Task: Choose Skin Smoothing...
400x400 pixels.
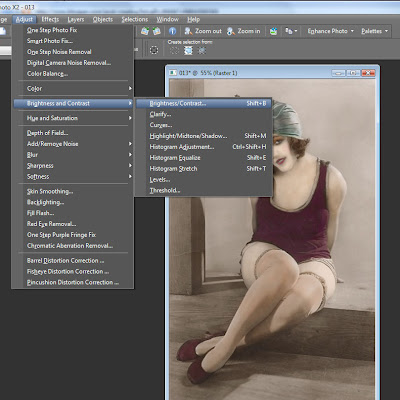Action: (x=73, y=191)
